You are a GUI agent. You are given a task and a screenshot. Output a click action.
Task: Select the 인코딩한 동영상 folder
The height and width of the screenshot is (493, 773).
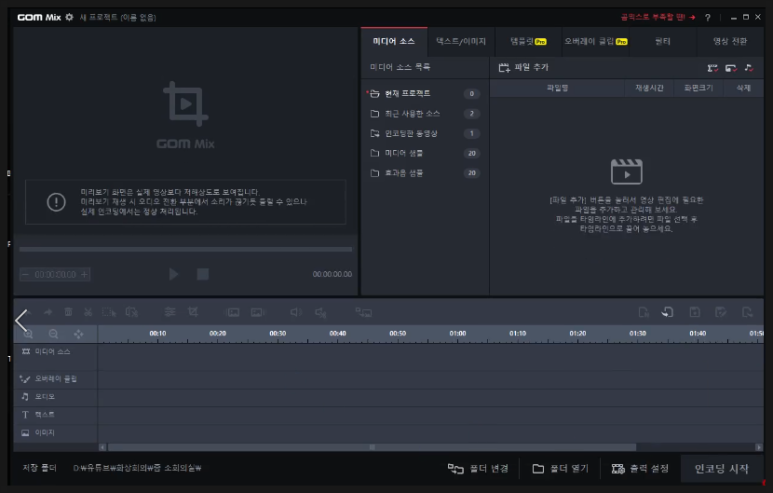coord(424,133)
